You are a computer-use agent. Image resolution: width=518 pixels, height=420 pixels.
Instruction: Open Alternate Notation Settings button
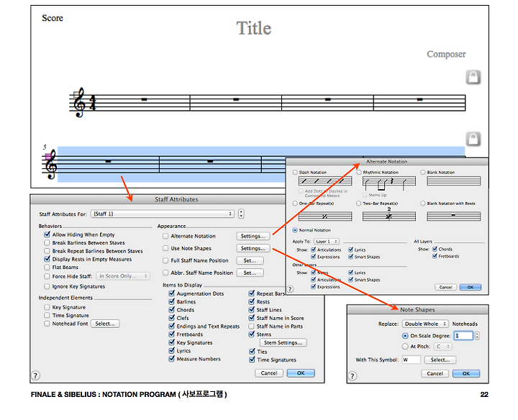point(253,236)
